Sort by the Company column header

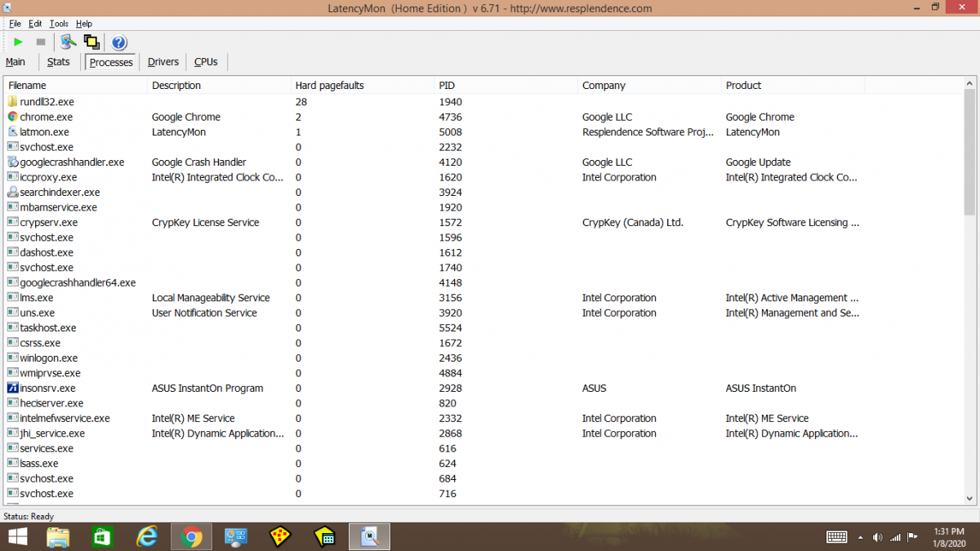click(x=651, y=86)
